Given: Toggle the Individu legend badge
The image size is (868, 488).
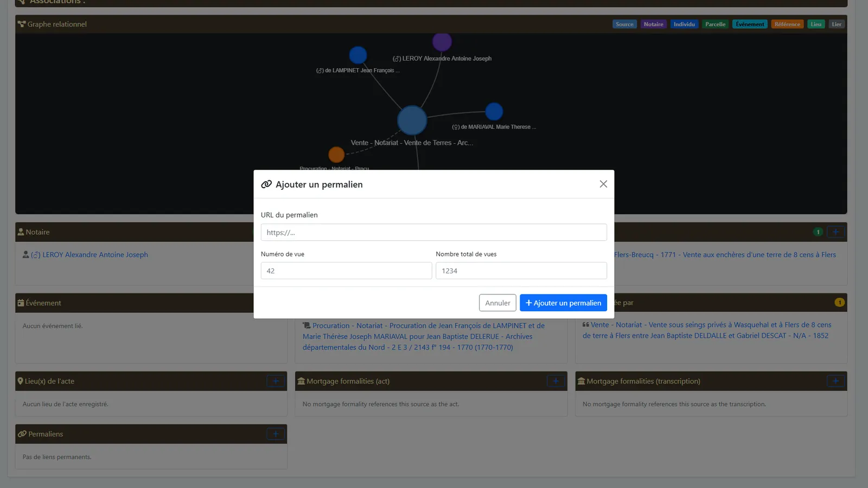Looking at the screenshot, I should pos(684,24).
